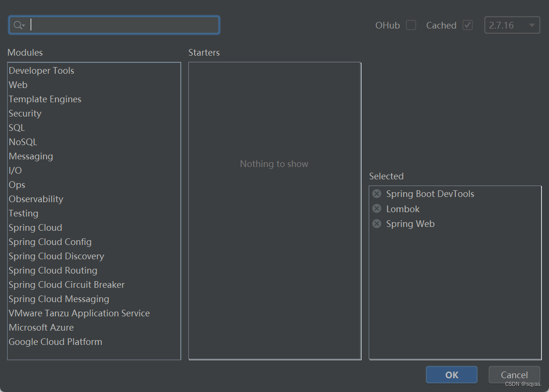
Task: Open the 2.7.16 version dropdown
Action: click(x=512, y=25)
